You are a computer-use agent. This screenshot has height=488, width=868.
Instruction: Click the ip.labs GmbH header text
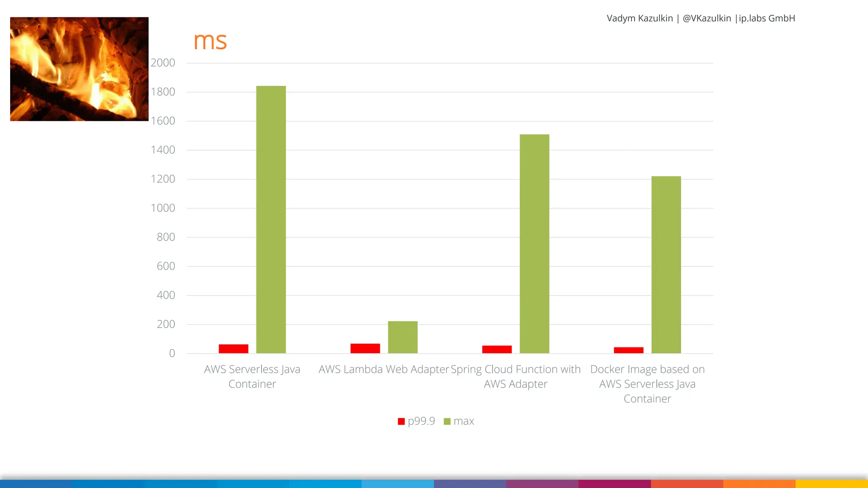click(x=767, y=18)
